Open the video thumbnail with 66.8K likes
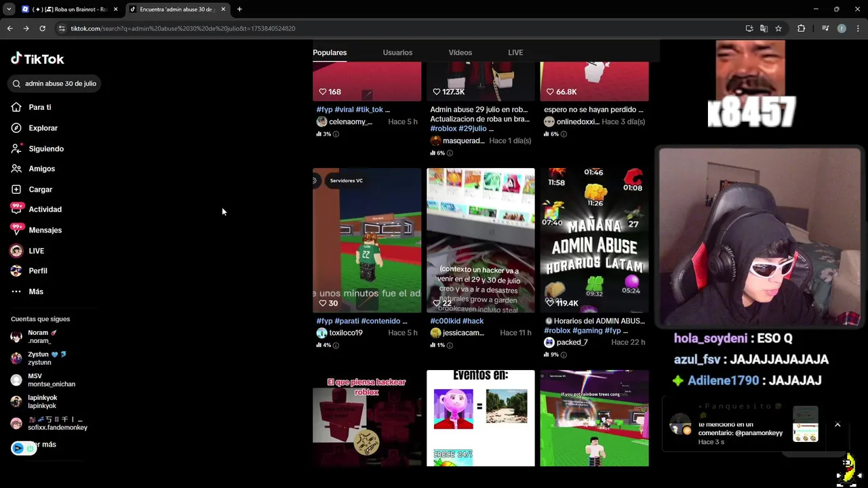This screenshot has height=488, width=868. pos(595,81)
